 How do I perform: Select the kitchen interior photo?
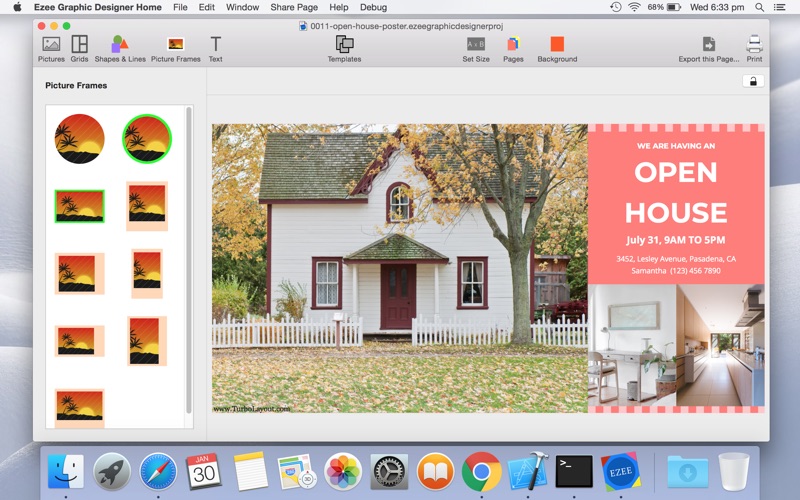tap(720, 345)
